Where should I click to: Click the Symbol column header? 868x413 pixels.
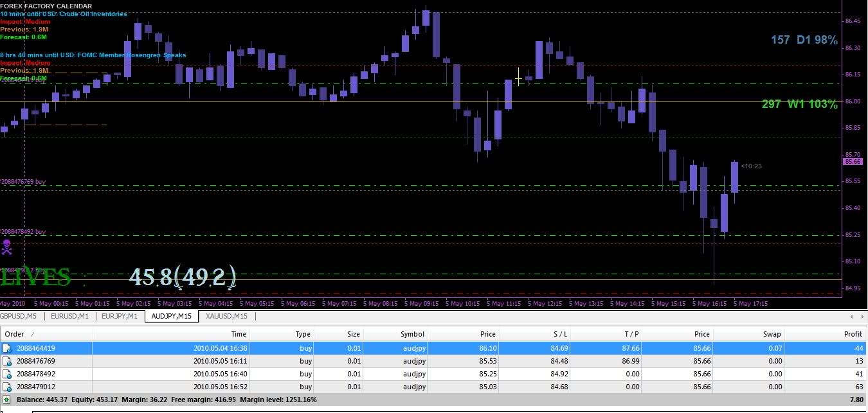(412, 334)
